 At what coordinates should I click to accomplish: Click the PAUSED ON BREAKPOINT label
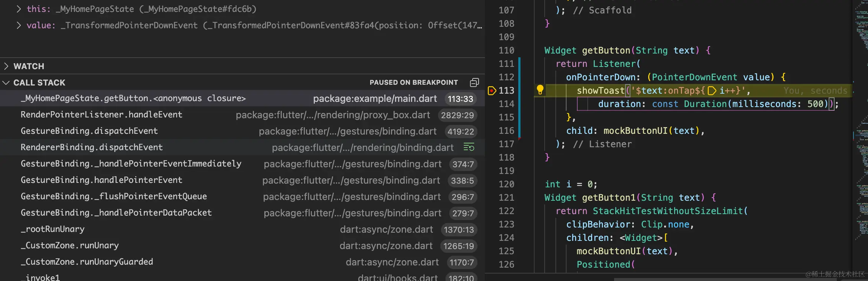coord(414,83)
